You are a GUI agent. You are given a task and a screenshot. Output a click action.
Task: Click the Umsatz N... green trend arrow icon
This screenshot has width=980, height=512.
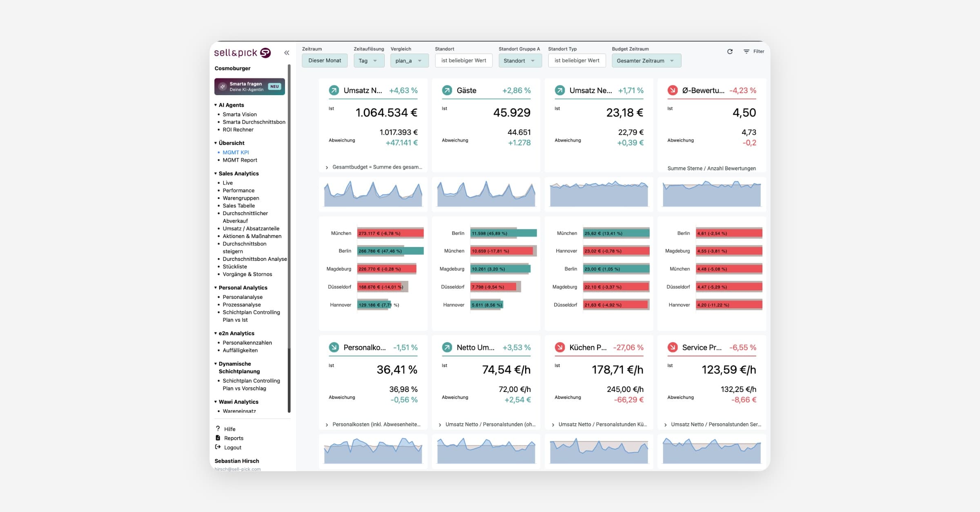[334, 90]
